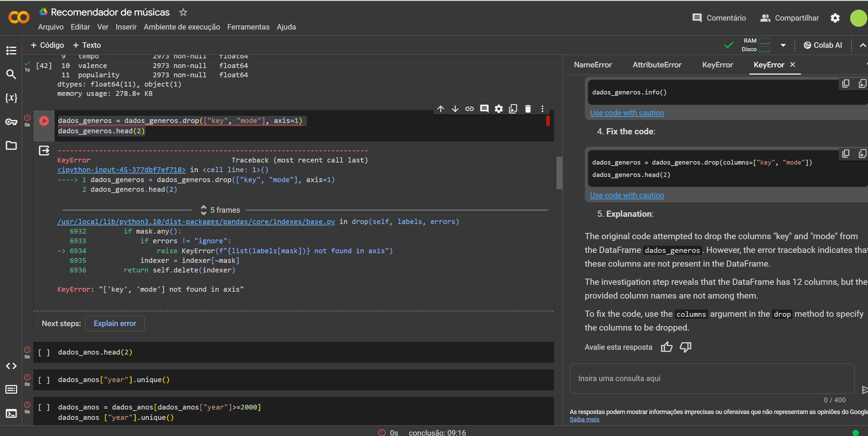Click the Compartilhar button
Screen dimensions: 868x436
tap(789, 18)
